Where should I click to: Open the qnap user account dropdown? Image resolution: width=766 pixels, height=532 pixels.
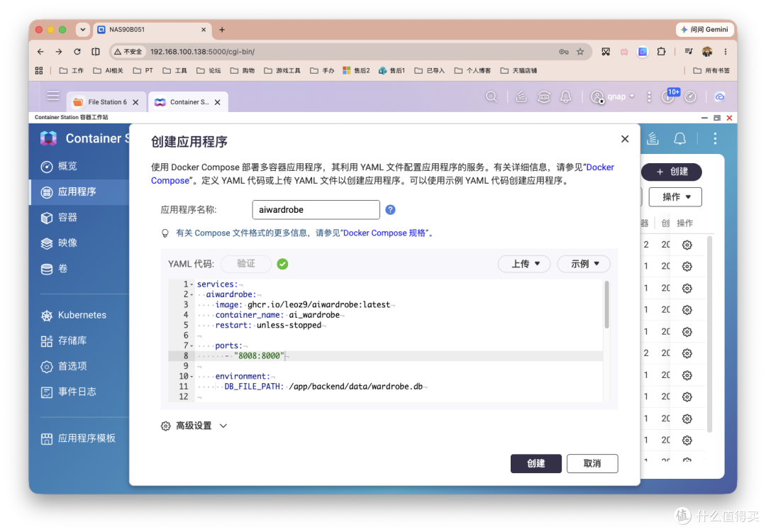(613, 96)
